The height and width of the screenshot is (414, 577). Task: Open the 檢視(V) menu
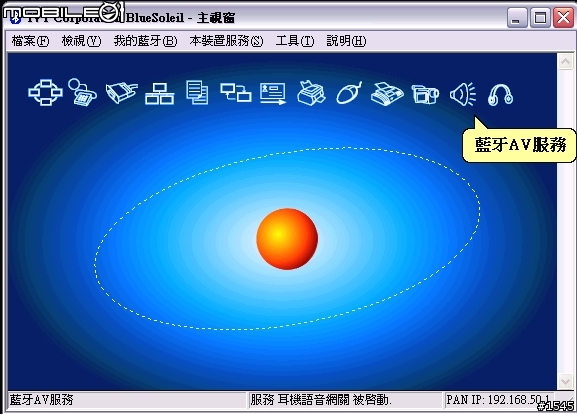coord(81,41)
